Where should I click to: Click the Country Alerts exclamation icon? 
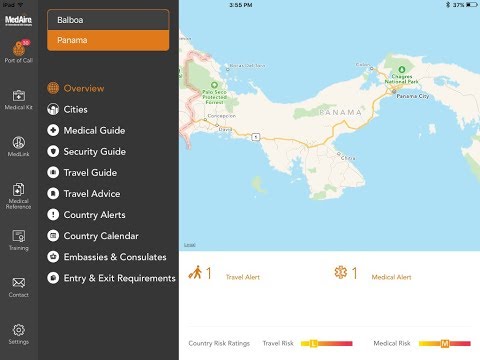point(53,215)
